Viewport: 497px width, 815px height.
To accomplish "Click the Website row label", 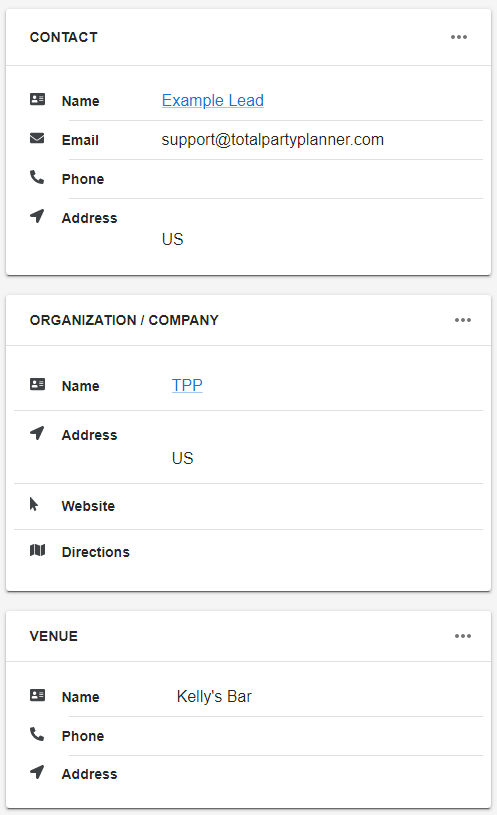I will click(x=88, y=506).
